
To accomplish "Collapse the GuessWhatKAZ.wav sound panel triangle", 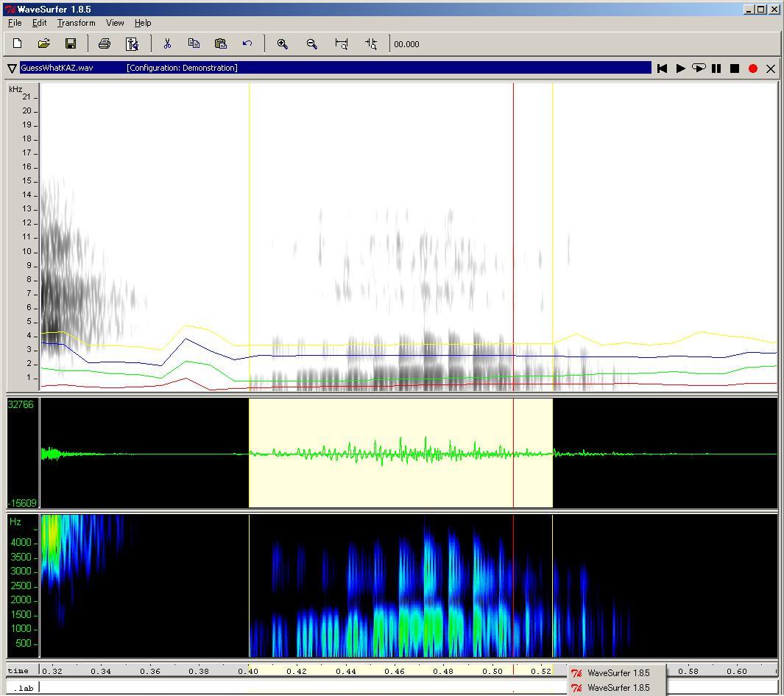I will tap(13, 68).
